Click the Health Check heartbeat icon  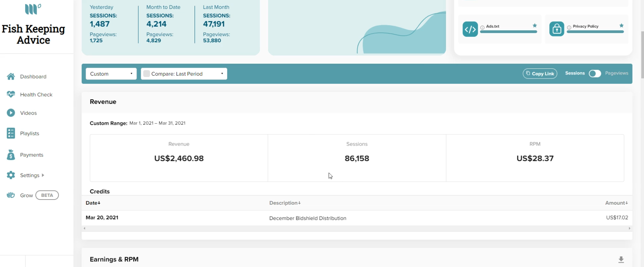pyautogui.click(x=11, y=94)
